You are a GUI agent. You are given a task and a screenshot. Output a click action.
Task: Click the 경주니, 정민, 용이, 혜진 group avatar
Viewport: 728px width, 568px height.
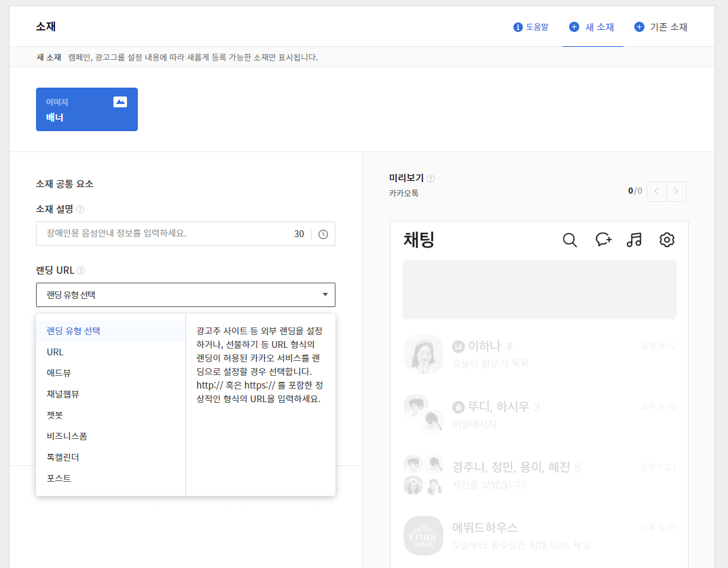[x=424, y=475]
